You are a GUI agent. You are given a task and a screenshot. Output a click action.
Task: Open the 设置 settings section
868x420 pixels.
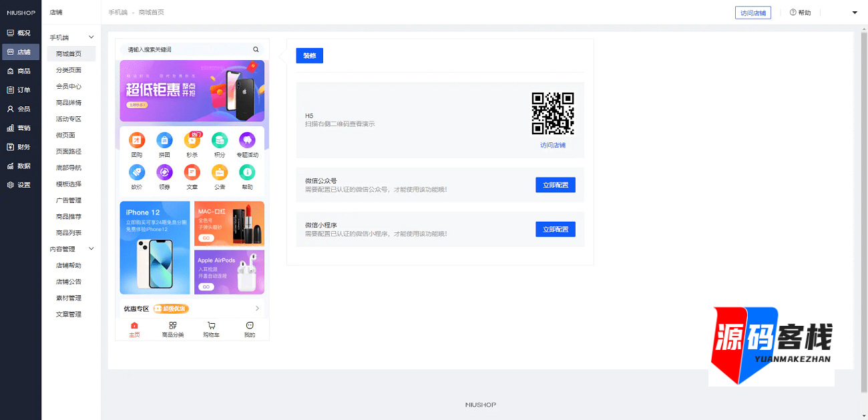click(x=19, y=185)
